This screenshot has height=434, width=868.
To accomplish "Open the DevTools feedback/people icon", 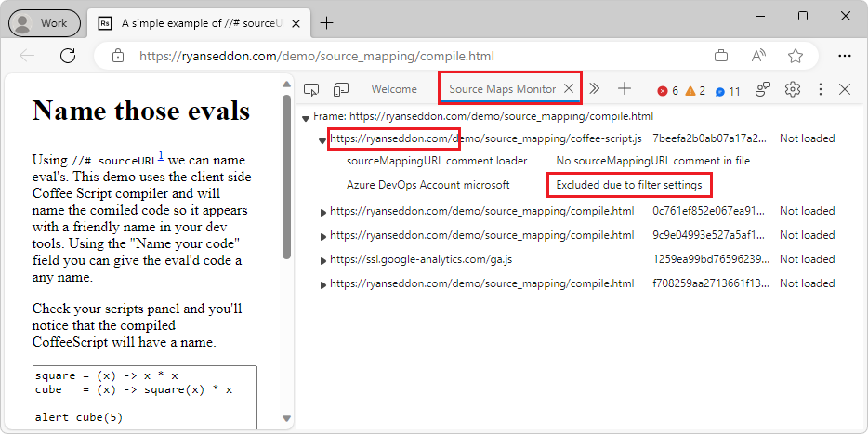I will coord(764,89).
